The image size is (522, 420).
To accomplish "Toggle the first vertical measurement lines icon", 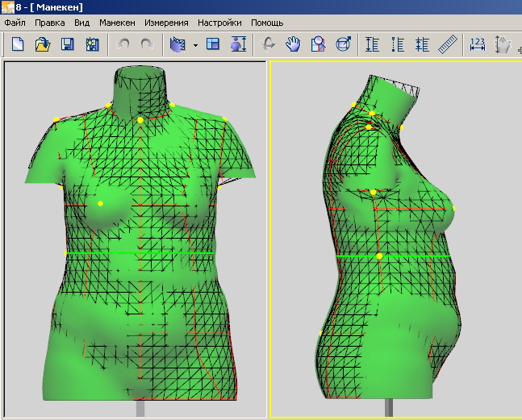I will [x=372, y=44].
